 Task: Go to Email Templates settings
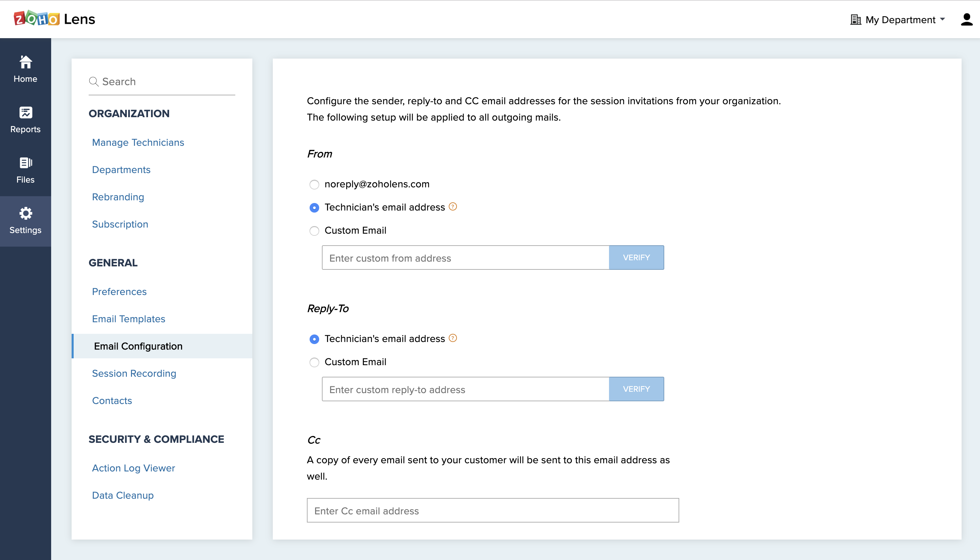129,319
